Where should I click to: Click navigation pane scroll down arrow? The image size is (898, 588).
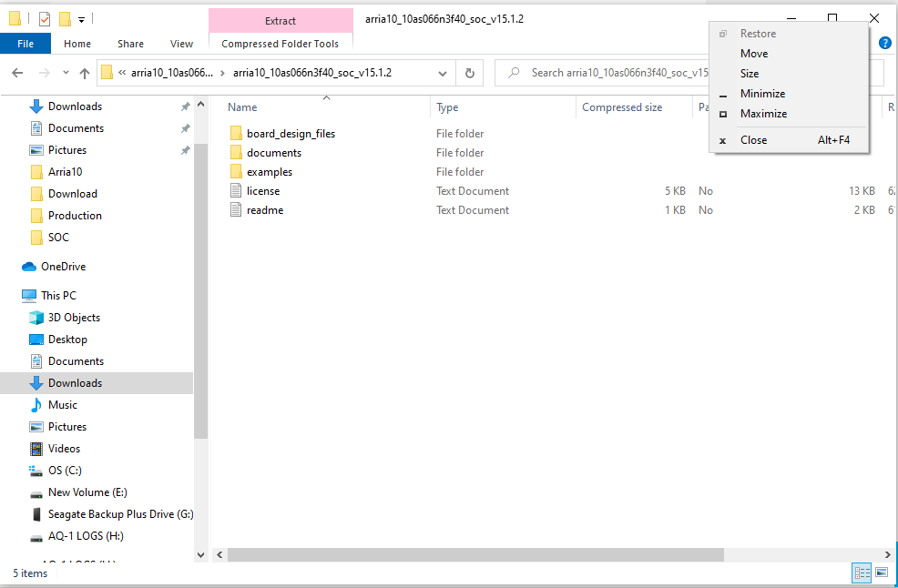tap(200, 554)
